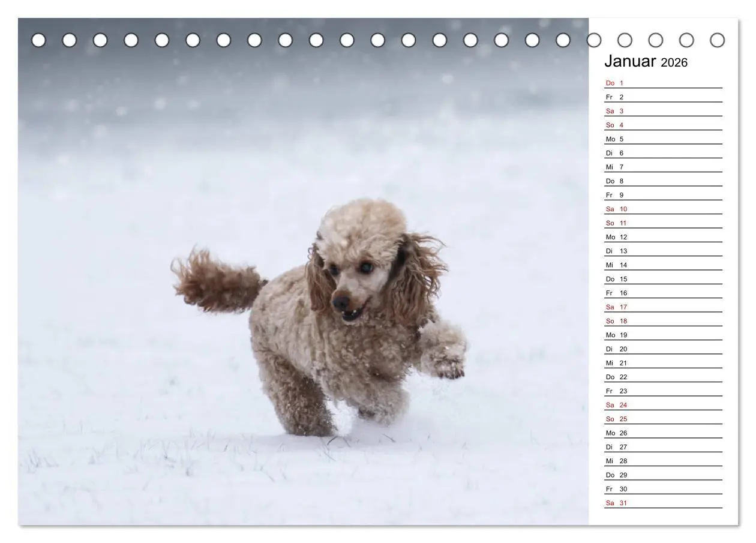Select the Mo 5 date line
This screenshot has height=543, width=756.
(x=664, y=139)
